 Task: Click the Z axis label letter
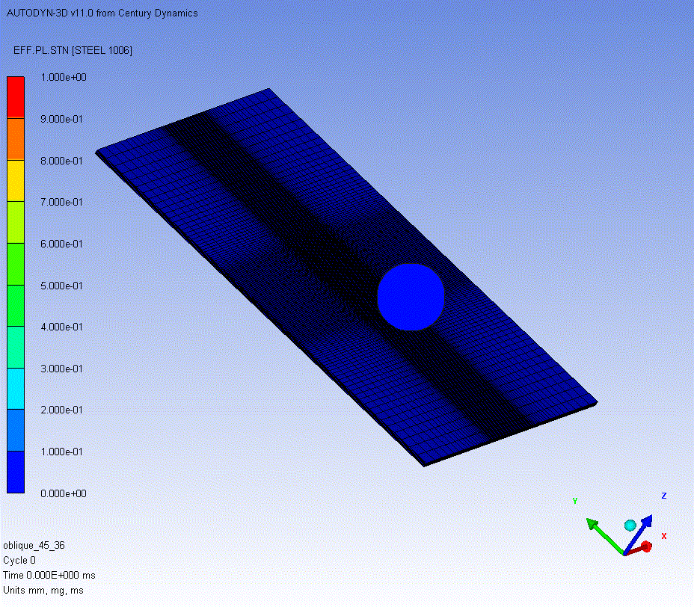(664, 496)
